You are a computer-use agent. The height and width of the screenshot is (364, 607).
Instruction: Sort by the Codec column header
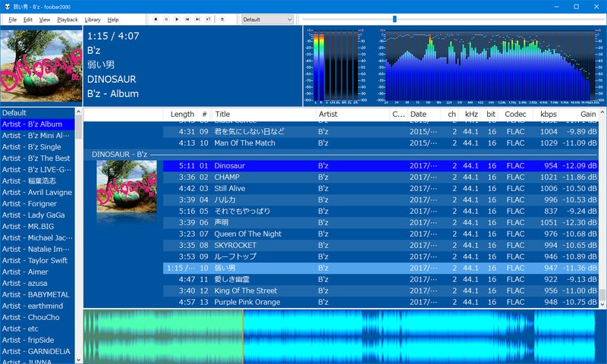(515, 114)
